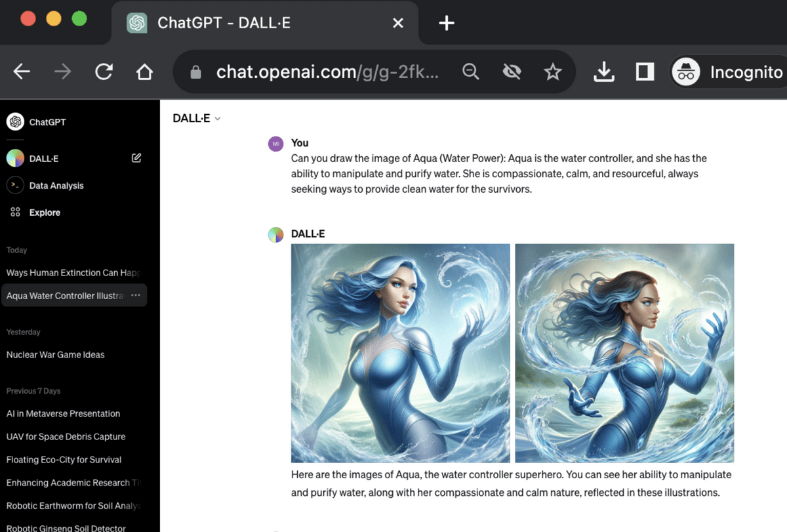Image resolution: width=787 pixels, height=532 pixels.
Task: Expand the DALL·E model dropdown
Action: 196,118
